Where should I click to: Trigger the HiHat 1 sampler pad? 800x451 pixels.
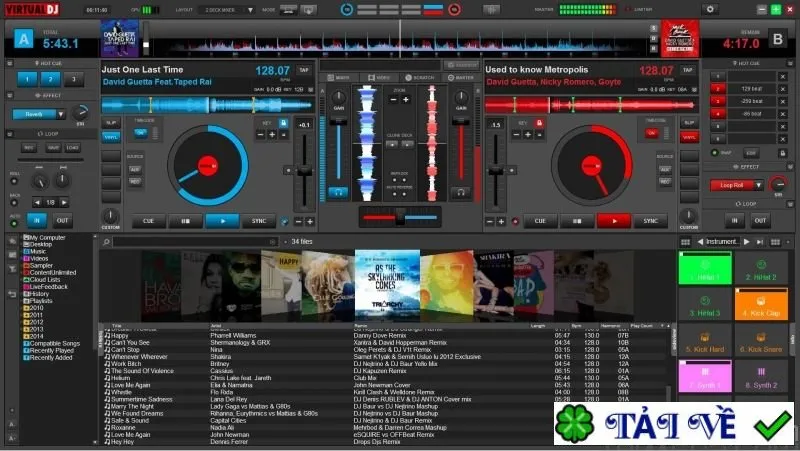705,268
